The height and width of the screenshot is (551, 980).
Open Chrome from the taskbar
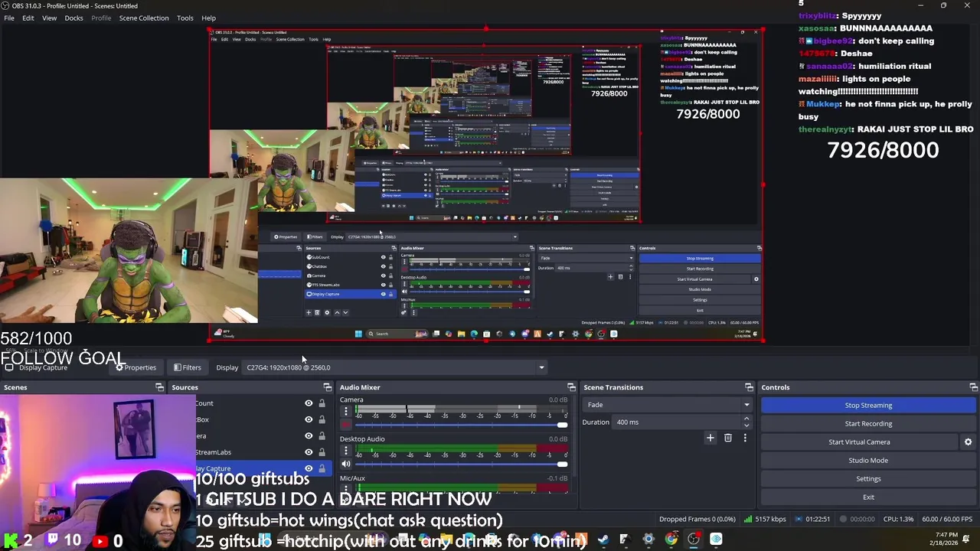click(x=671, y=540)
